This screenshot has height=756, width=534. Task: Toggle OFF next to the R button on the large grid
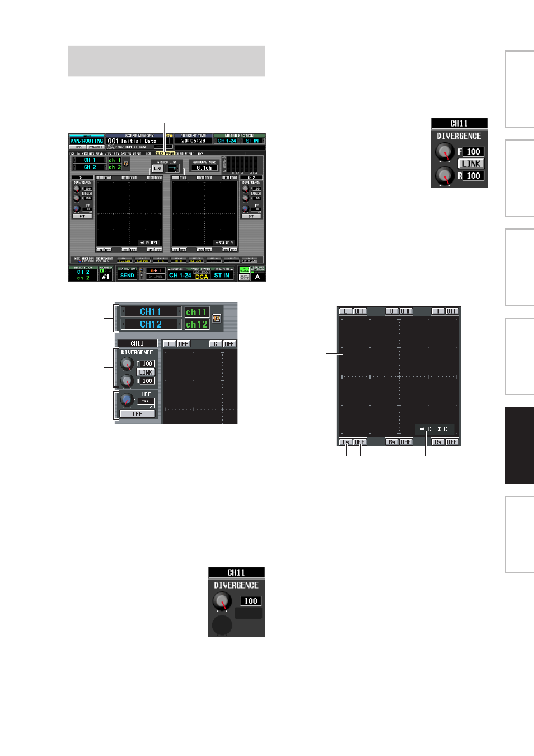point(451,311)
